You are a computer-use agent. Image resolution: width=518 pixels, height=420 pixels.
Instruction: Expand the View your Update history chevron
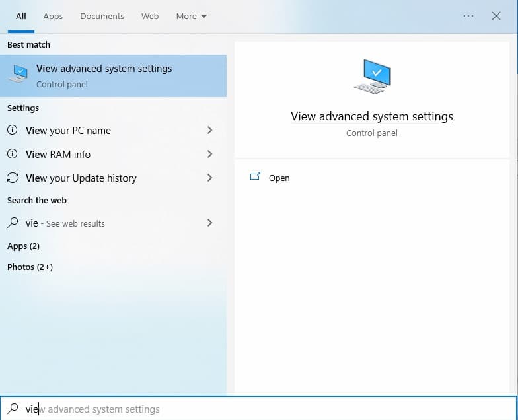point(209,178)
